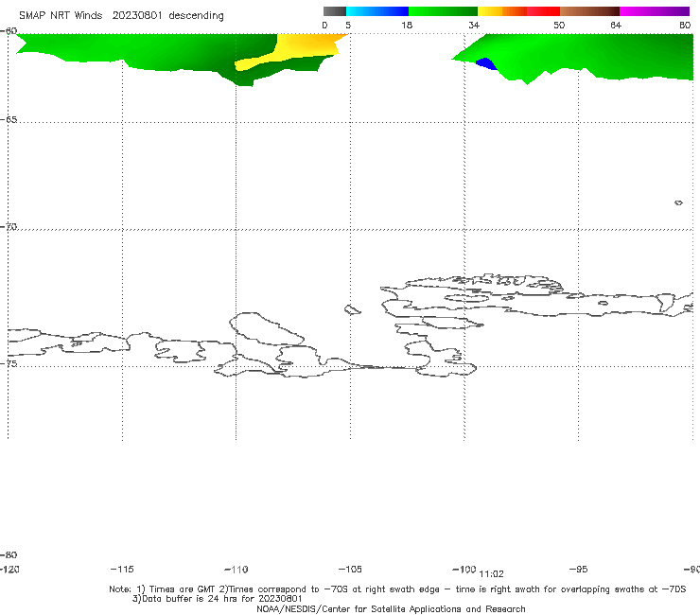Viewport: 700px width, 615px height.
Task: Select the green segment of the colorbar
Action: pyautogui.click(x=443, y=11)
